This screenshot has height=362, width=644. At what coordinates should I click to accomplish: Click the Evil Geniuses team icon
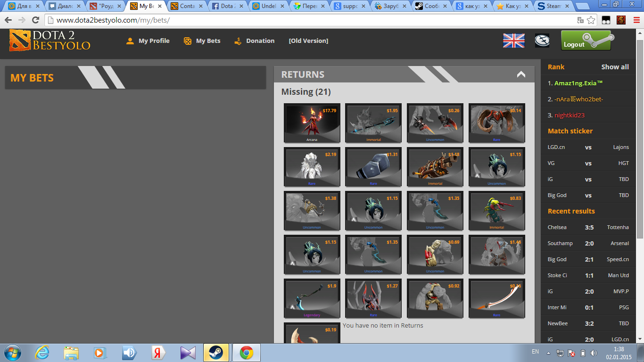(x=542, y=41)
